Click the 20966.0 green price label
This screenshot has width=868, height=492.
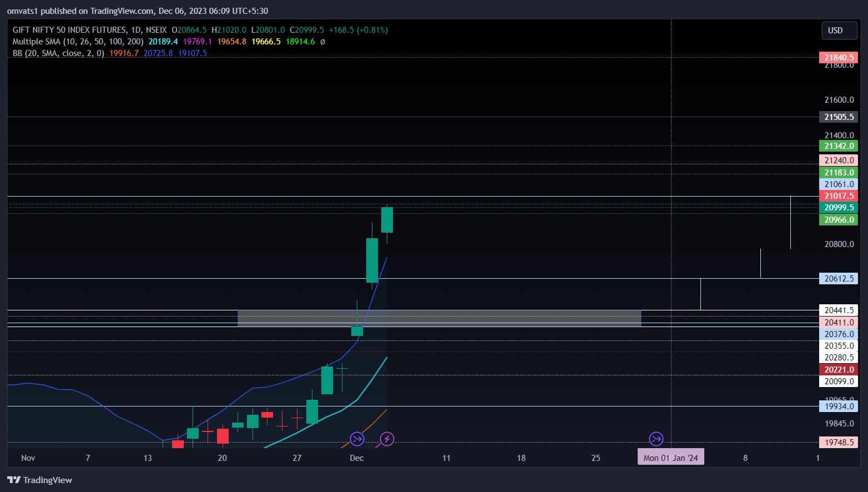click(839, 220)
